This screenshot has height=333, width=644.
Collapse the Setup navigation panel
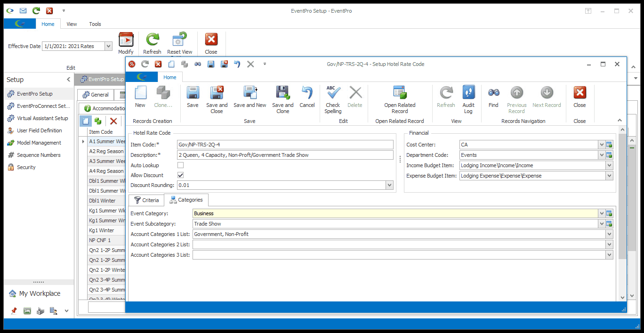pos(68,80)
